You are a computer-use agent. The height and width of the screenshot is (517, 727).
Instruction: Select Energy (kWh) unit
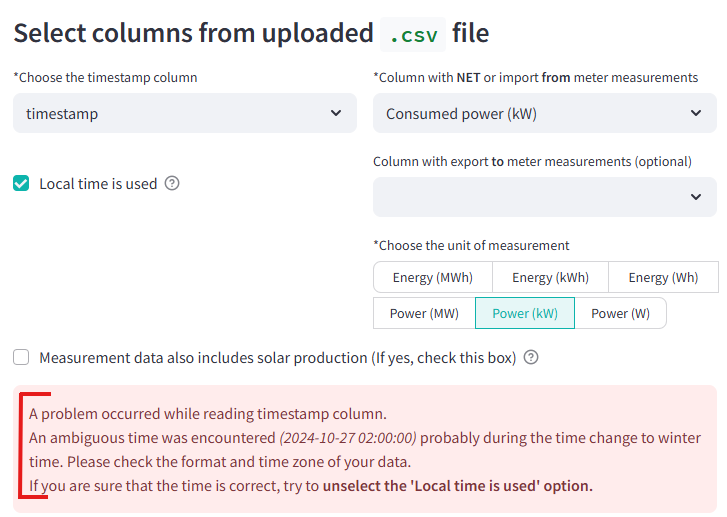click(x=550, y=277)
